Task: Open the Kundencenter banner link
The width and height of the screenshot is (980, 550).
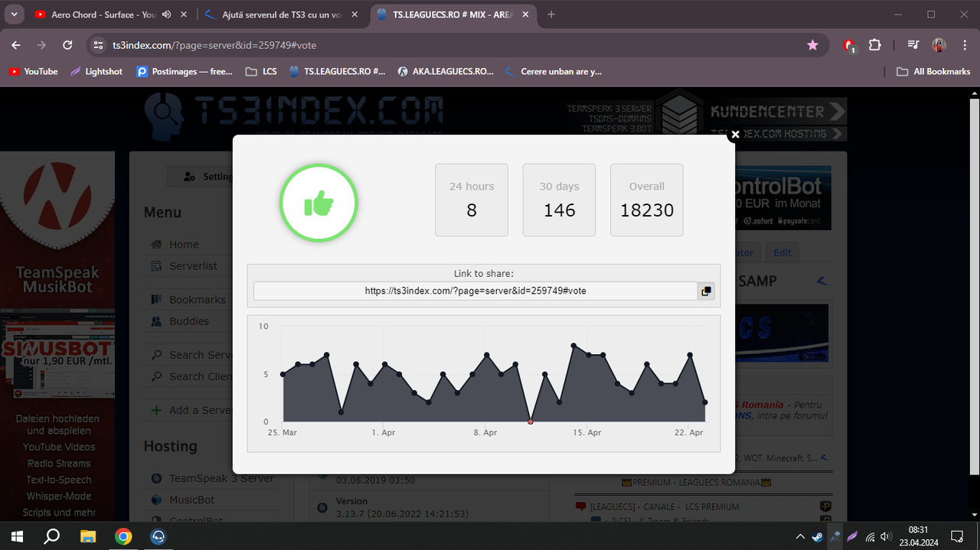Action: [777, 112]
